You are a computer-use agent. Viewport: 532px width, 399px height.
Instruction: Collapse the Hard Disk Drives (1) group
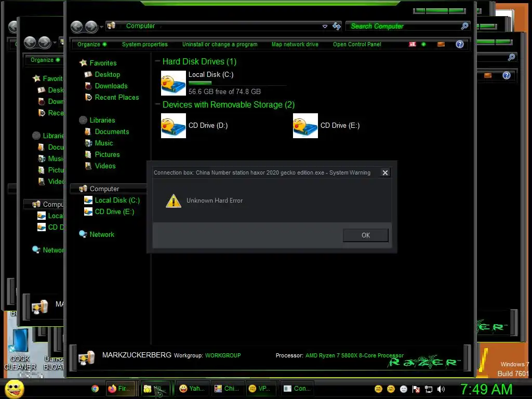[157, 61]
